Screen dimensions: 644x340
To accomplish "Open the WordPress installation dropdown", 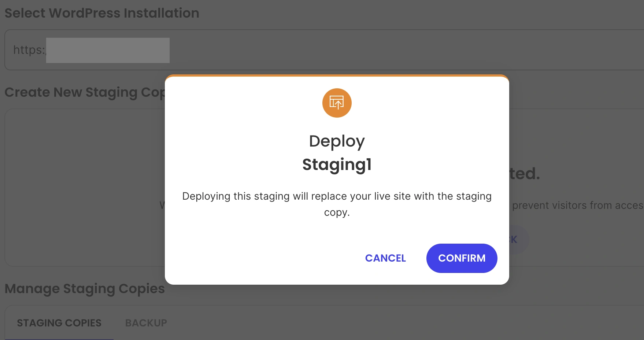I will [x=324, y=50].
